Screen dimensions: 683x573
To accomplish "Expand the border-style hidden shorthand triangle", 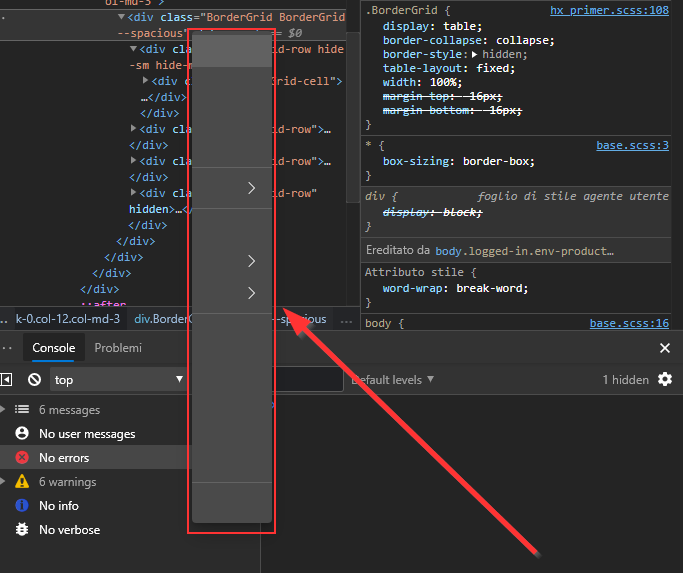I will (x=474, y=54).
